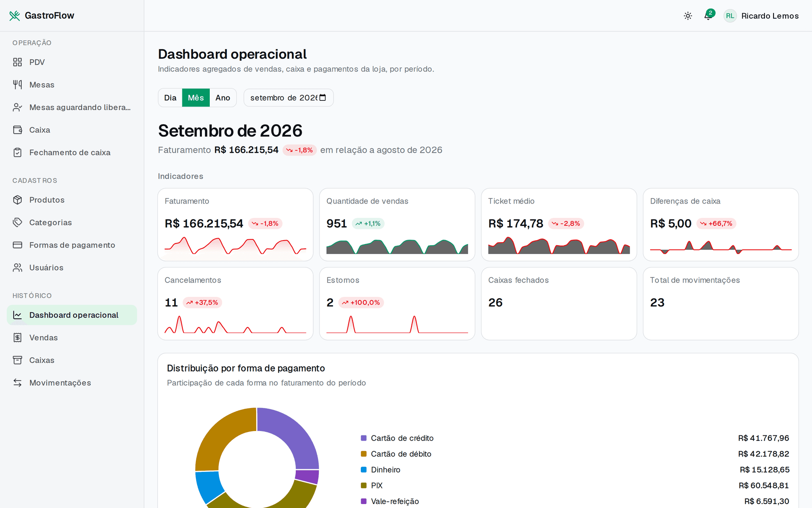Click the Mesas fork-and-knife icon

point(17,85)
